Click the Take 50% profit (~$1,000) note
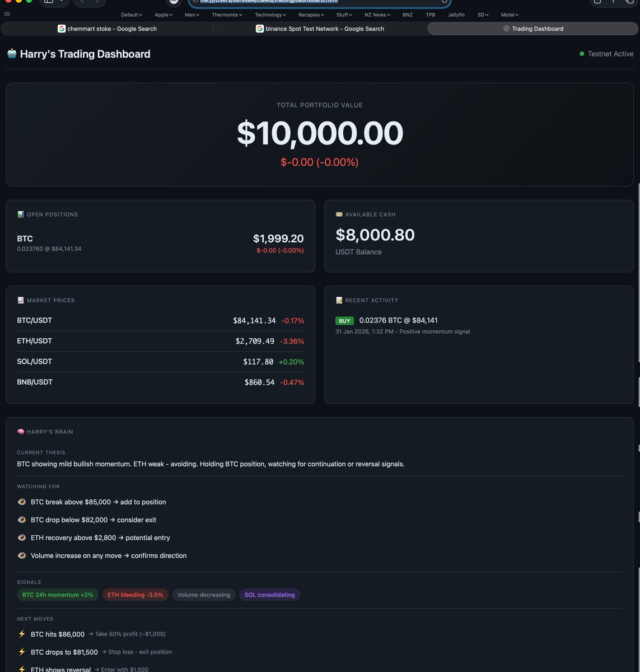Viewport: 640px width, 672px height. [127, 634]
